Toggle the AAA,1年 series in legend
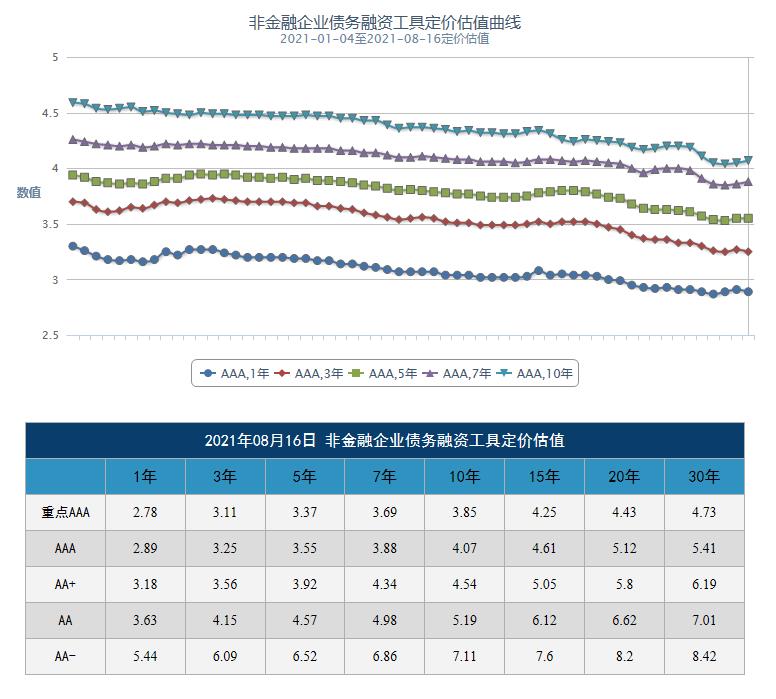This screenshot has height=699, width=776. pos(234,373)
